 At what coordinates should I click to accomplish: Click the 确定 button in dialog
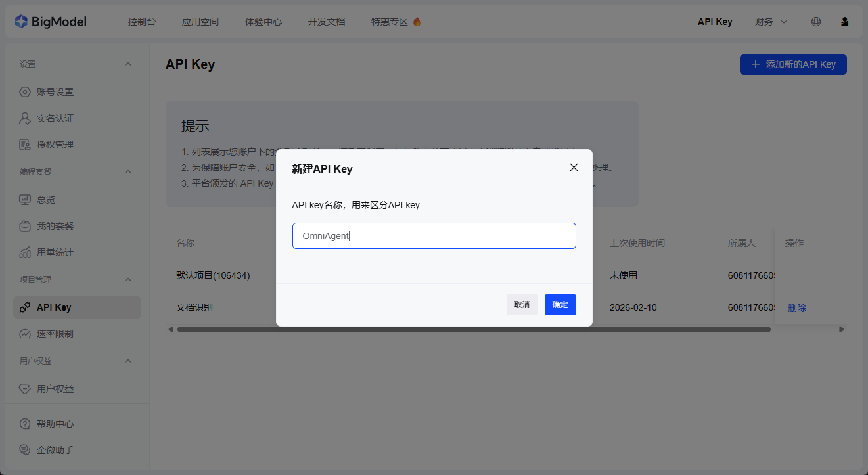560,305
